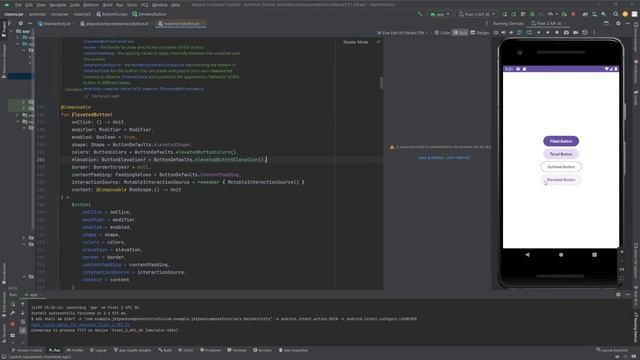The image size is (640, 360).
Task: Tap the emulator Back navigation button
Action: (x=527, y=255)
